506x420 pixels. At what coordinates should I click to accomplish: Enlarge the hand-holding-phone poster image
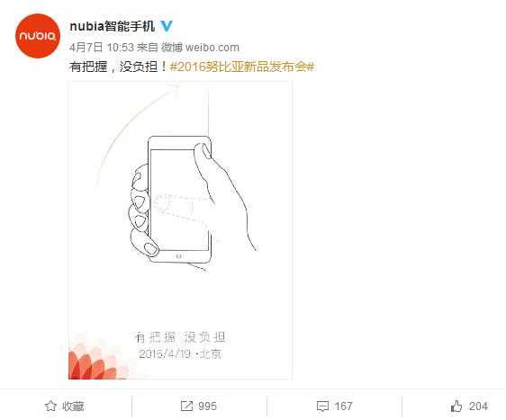(180, 230)
